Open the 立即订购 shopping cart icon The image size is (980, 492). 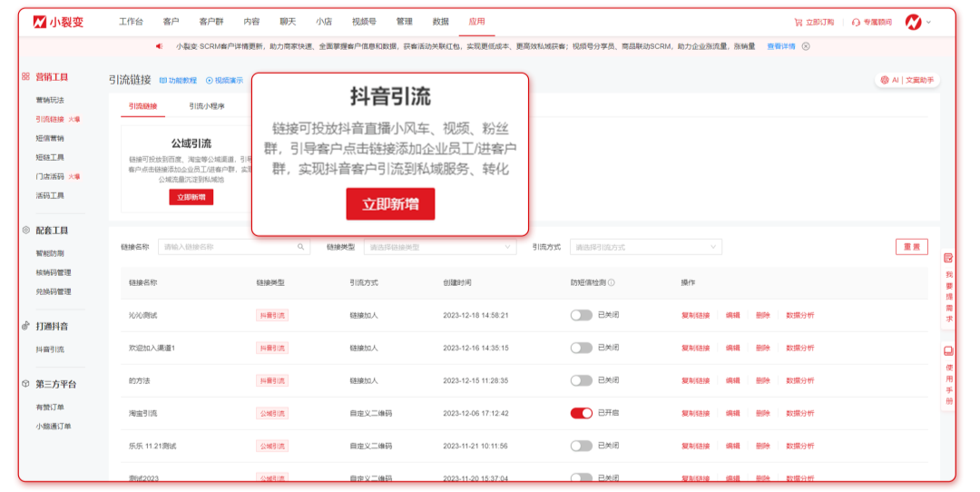pyautogui.click(x=798, y=22)
